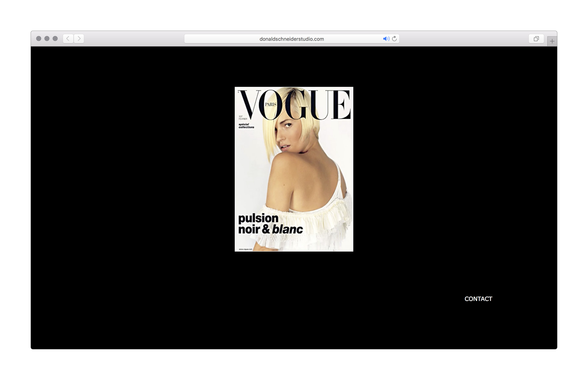Screen dimensions: 588x380
Task: Close the browser window with the first traffic-light button
Action: [x=39, y=38]
